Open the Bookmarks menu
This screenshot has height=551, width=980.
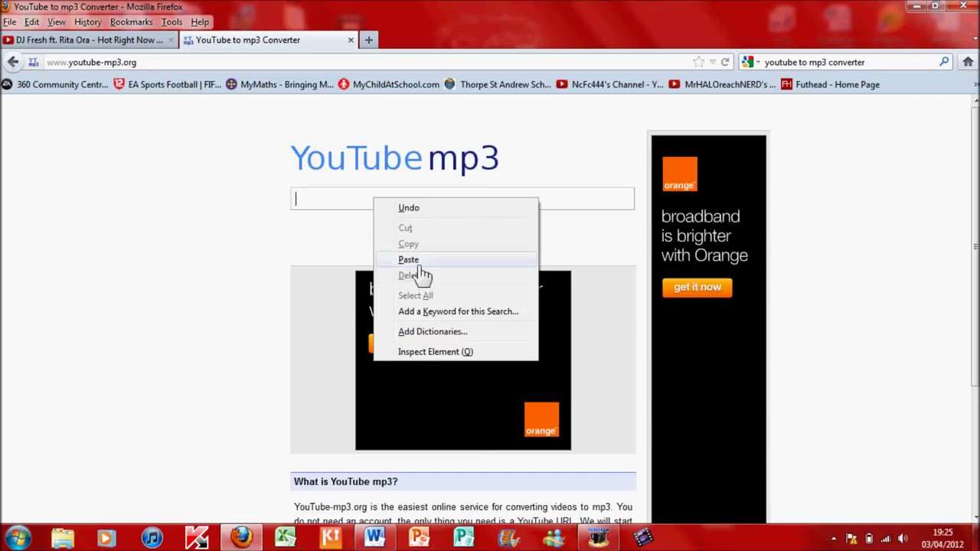click(131, 22)
